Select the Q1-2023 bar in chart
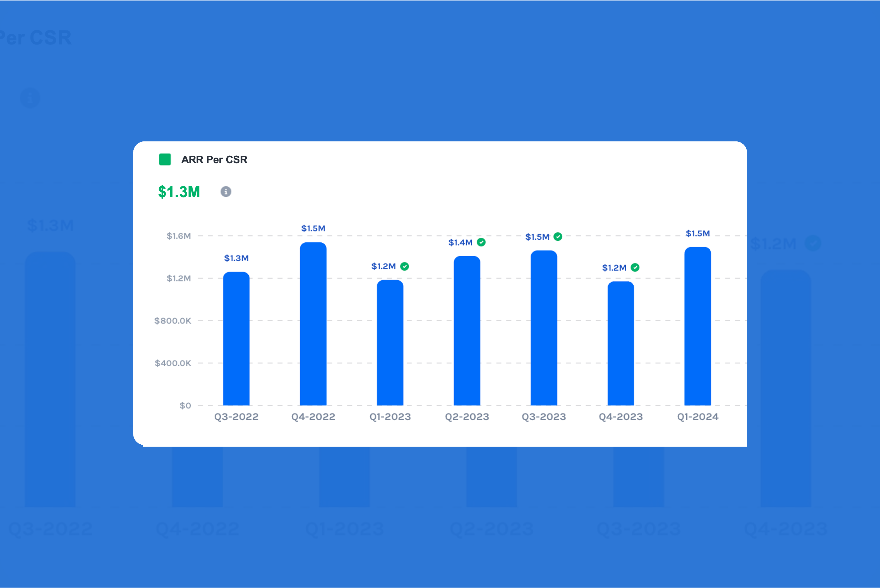880x588 pixels. pyautogui.click(x=390, y=343)
